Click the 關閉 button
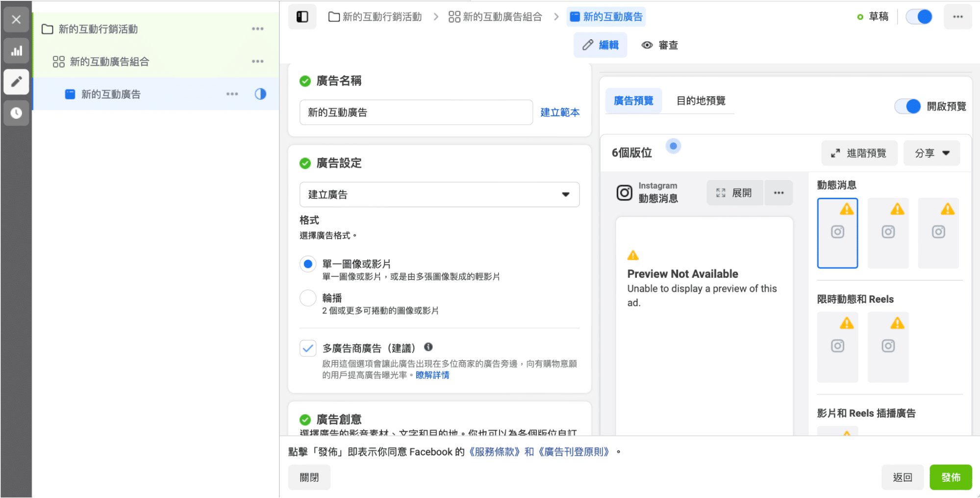This screenshot has width=980, height=498. tap(309, 477)
